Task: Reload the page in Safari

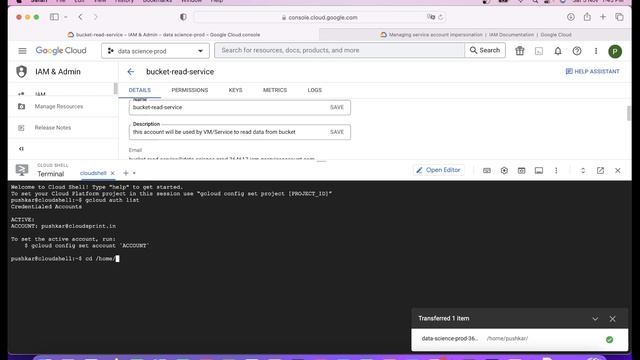Action: point(440,18)
